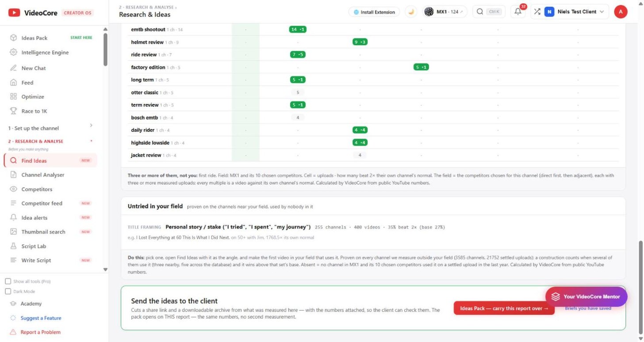644x342 pixels.
Task: Click the Install Extension button
Action: pyautogui.click(x=374, y=12)
